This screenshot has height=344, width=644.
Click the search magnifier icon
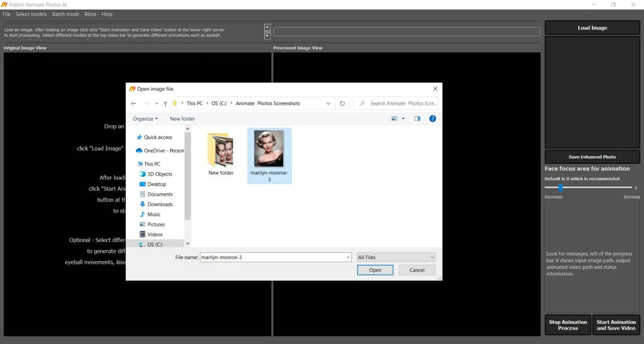pyautogui.click(x=362, y=103)
